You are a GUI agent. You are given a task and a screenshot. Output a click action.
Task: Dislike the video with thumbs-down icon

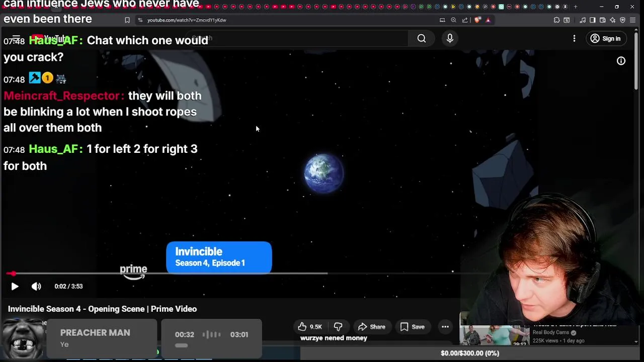[338, 327]
